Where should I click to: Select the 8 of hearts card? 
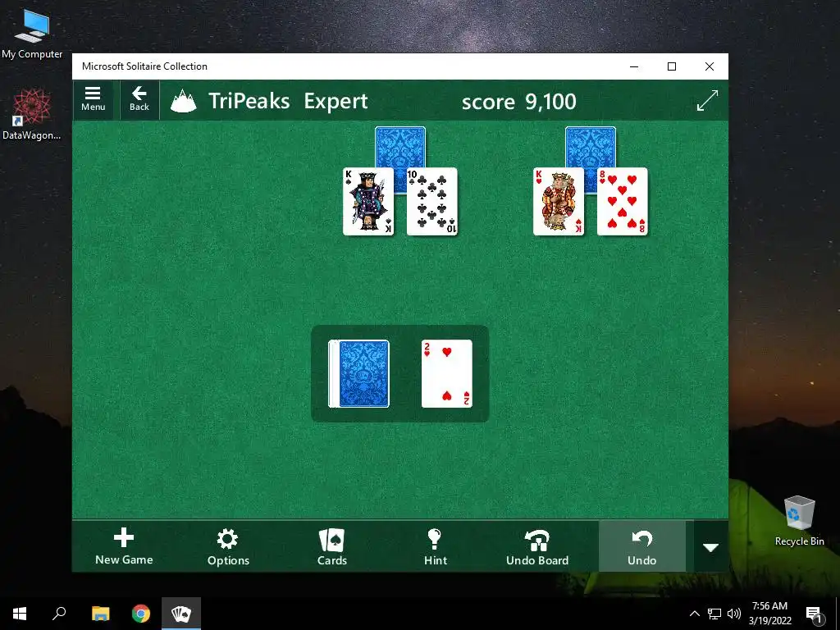pyautogui.click(x=622, y=202)
